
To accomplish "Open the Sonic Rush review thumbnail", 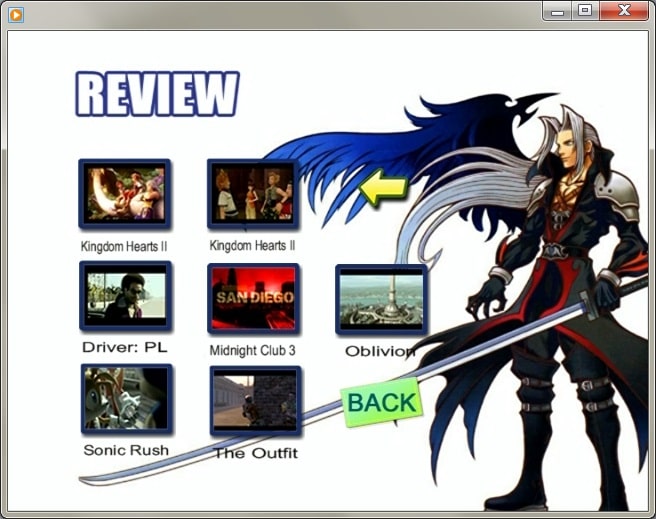I will [x=126, y=399].
